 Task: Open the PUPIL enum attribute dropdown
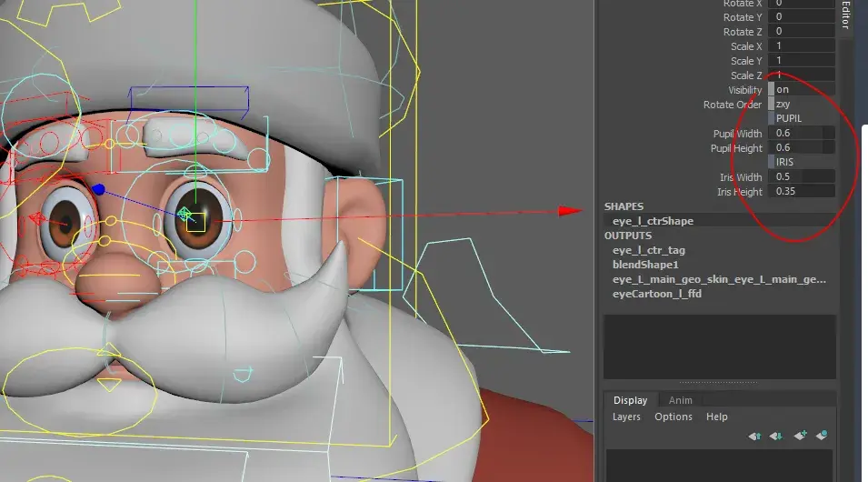click(x=802, y=119)
